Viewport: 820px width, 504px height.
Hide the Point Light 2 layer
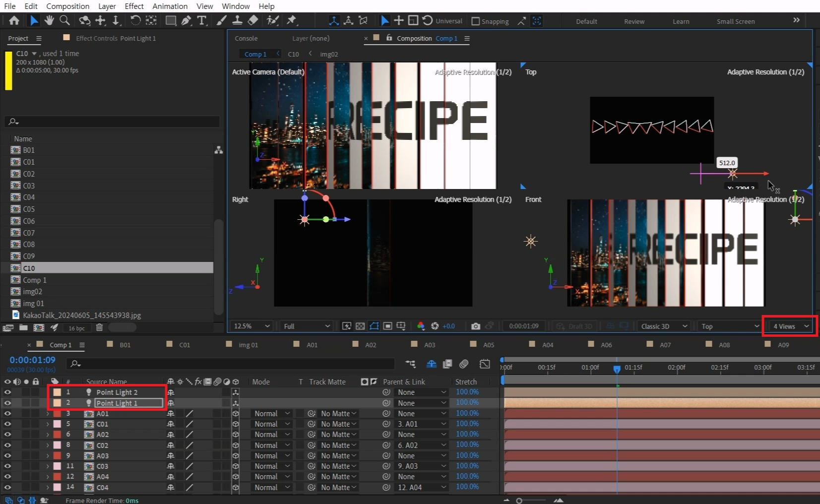click(x=7, y=392)
